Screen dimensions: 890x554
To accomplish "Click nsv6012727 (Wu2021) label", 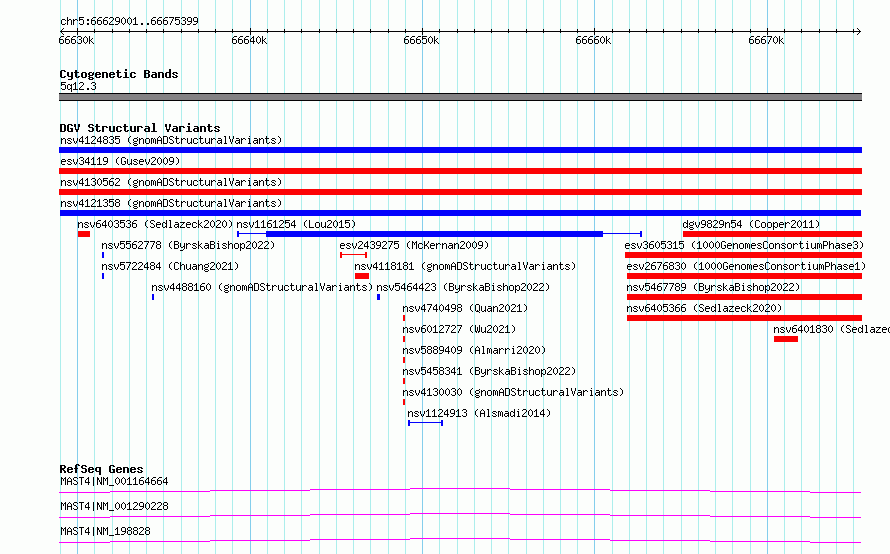I will [x=459, y=329].
